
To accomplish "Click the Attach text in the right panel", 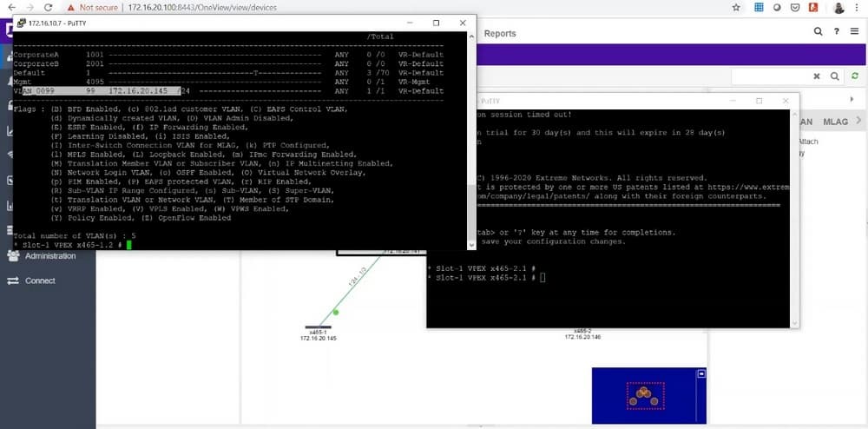I will click(809, 142).
